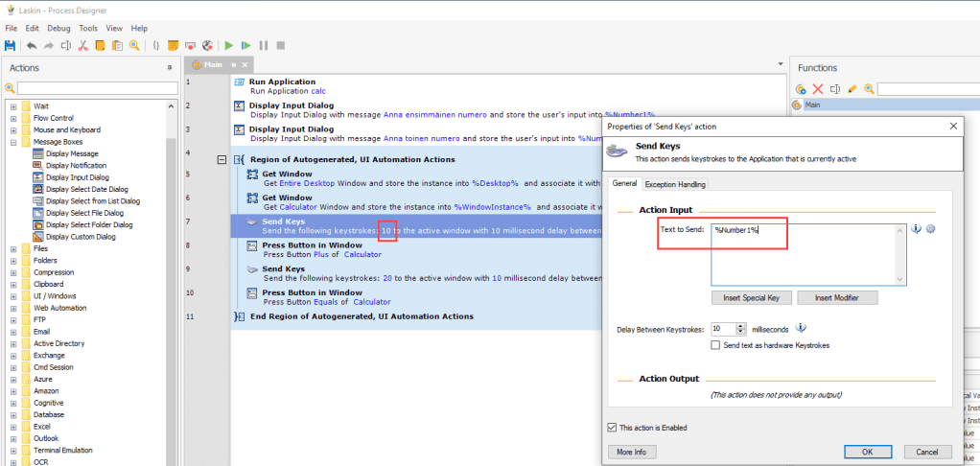Click the Save icon in the toolbar

(11, 45)
